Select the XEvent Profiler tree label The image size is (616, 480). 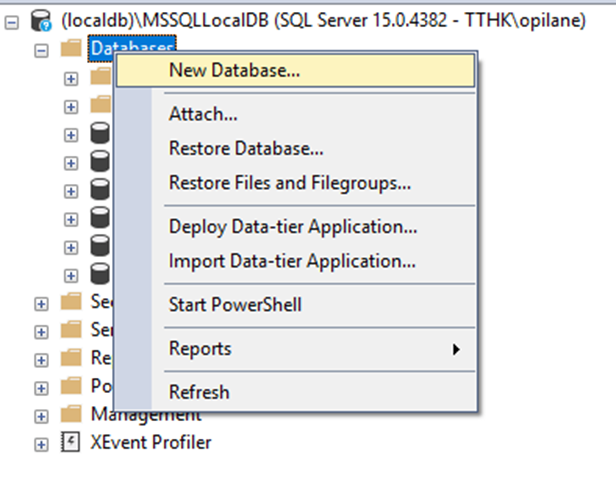[x=150, y=442]
